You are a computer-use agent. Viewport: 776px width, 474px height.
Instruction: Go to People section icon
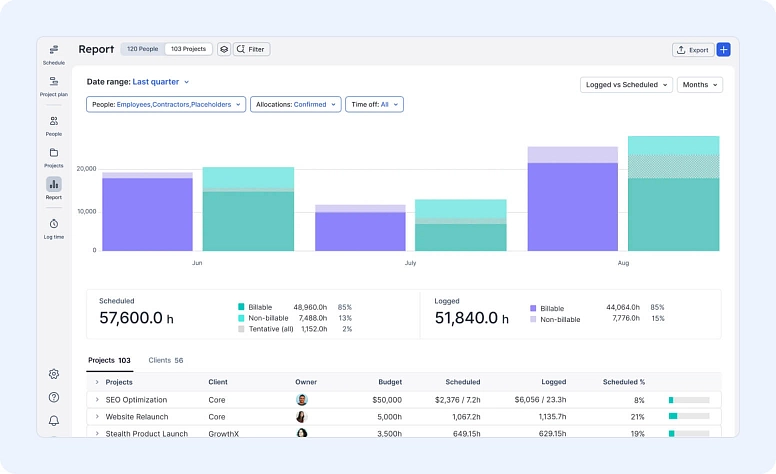coord(54,121)
